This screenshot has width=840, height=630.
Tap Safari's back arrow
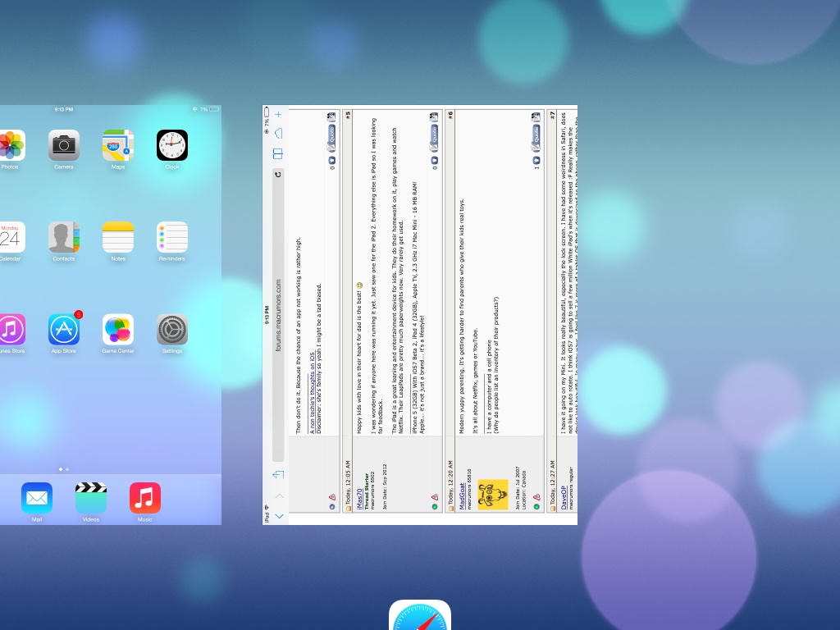279,516
